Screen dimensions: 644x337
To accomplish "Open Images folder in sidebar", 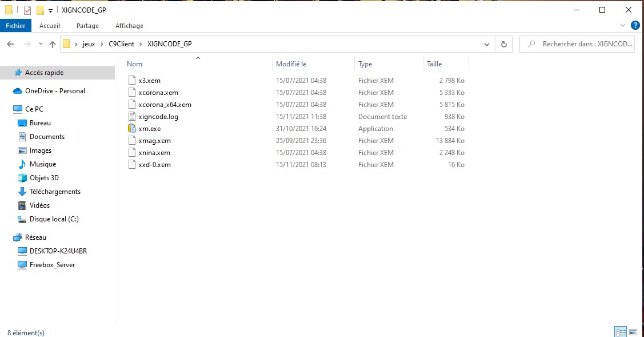I will coord(40,150).
